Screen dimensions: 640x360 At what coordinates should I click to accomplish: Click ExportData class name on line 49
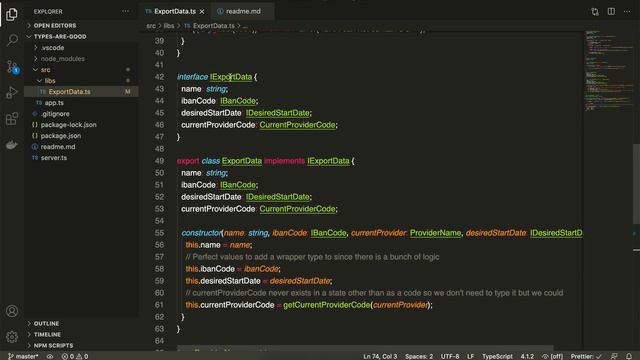pyautogui.click(x=242, y=161)
